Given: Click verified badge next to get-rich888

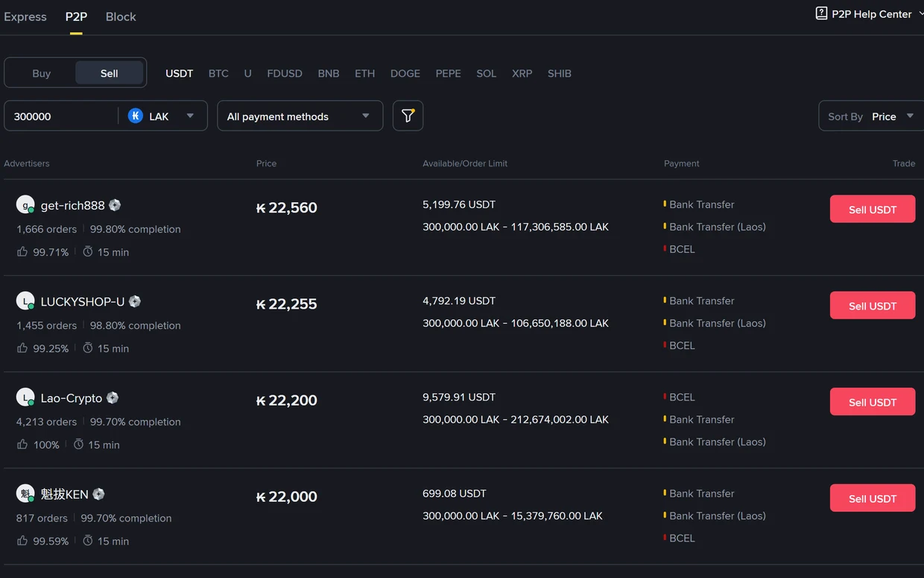Looking at the screenshot, I should point(115,205).
